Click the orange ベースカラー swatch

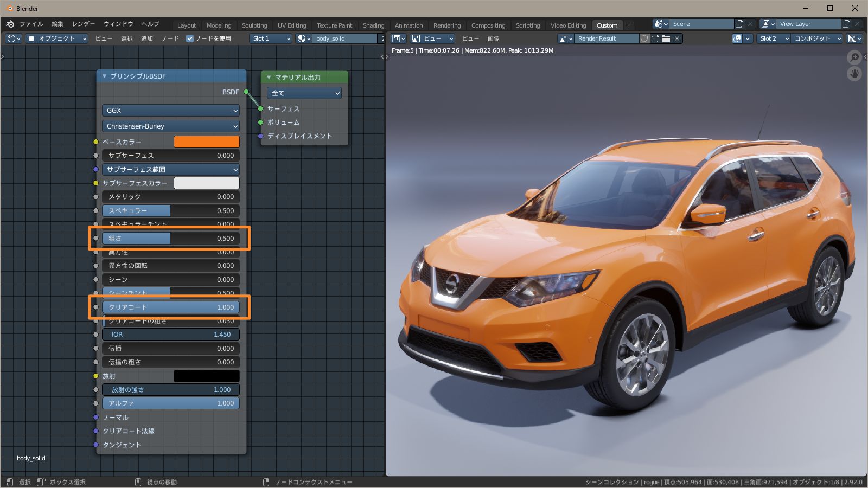pos(207,142)
